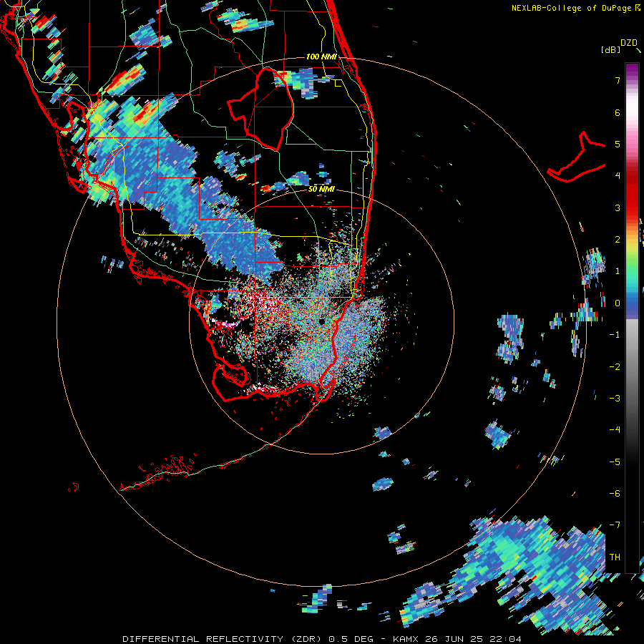Click the TH threshold label on scale
This screenshot has height=644, width=644.
(615, 557)
